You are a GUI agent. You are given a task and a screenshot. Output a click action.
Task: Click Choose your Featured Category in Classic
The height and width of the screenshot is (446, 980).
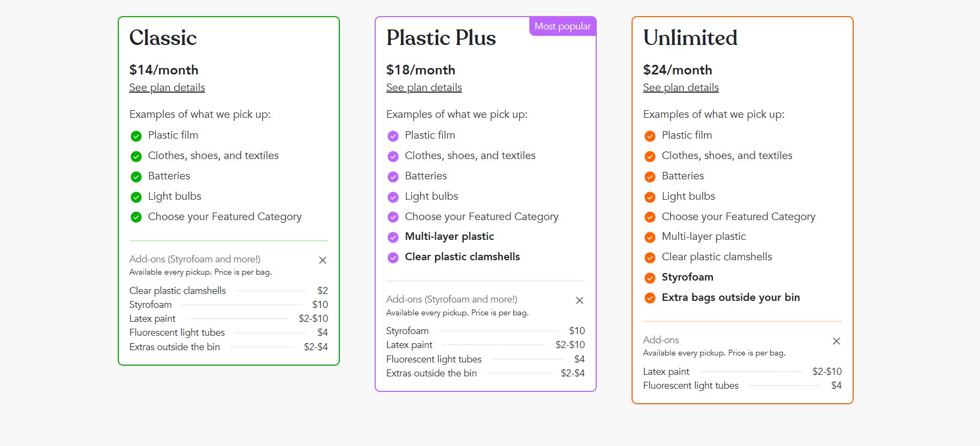[x=225, y=217]
